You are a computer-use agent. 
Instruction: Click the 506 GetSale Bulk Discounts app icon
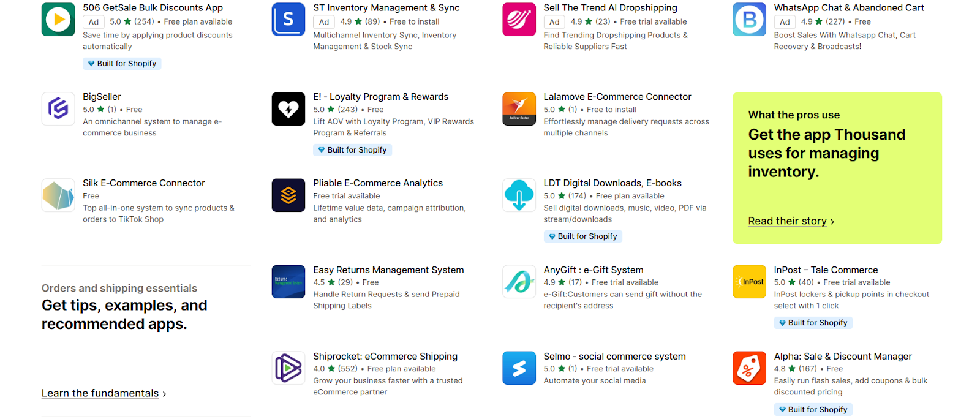pyautogui.click(x=58, y=20)
